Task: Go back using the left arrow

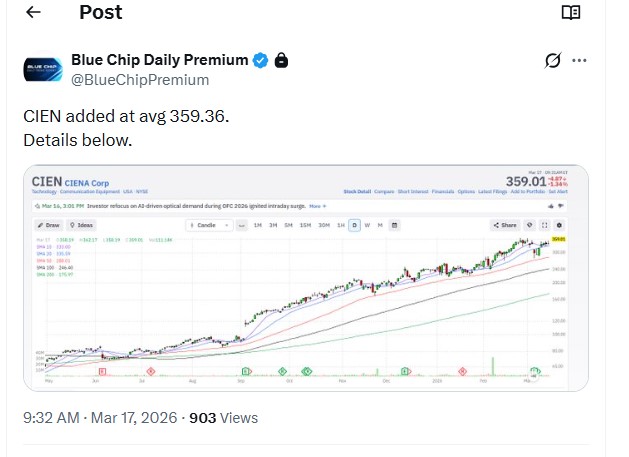Action: click(x=33, y=12)
